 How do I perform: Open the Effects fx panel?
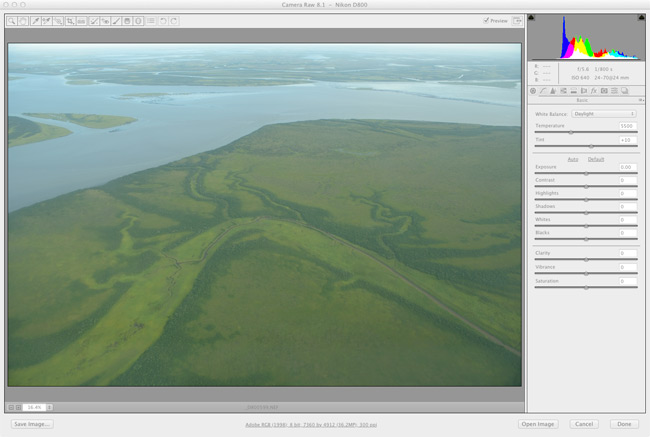coord(594,91)
